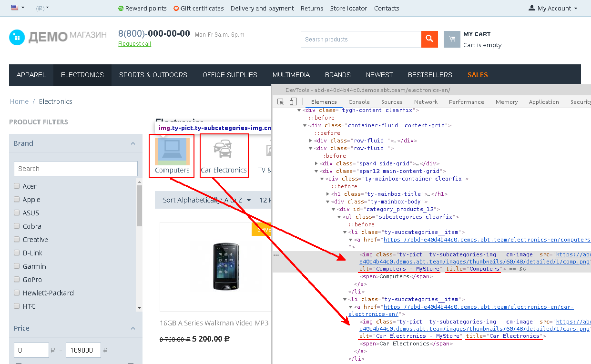Open the shopping cart icon
This screenshot has width=591, height=364.
pos(452,40)
